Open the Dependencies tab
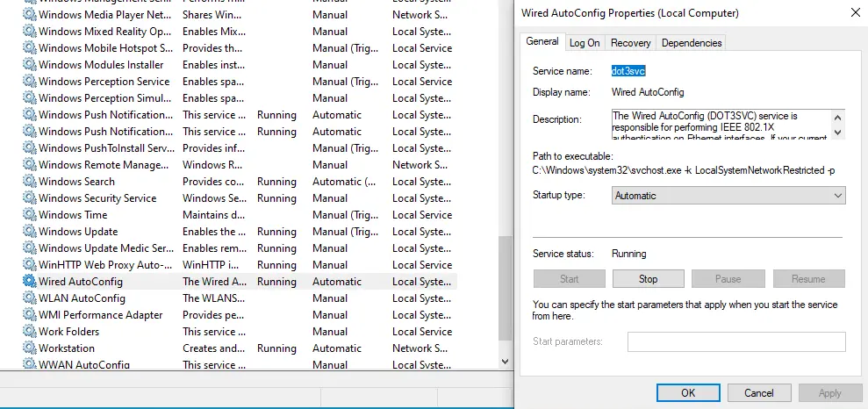Screen dimensions: 868x409 (692, 43)
